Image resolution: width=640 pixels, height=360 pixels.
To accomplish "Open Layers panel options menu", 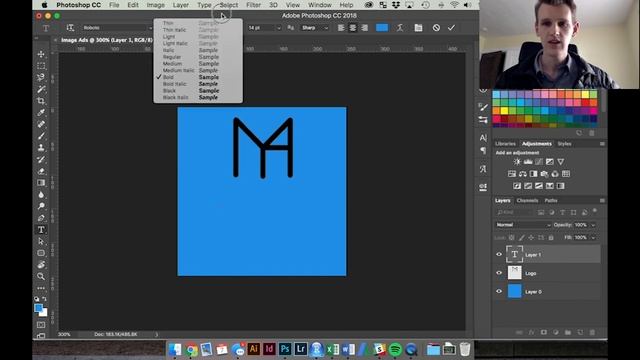I will [602, 200].
